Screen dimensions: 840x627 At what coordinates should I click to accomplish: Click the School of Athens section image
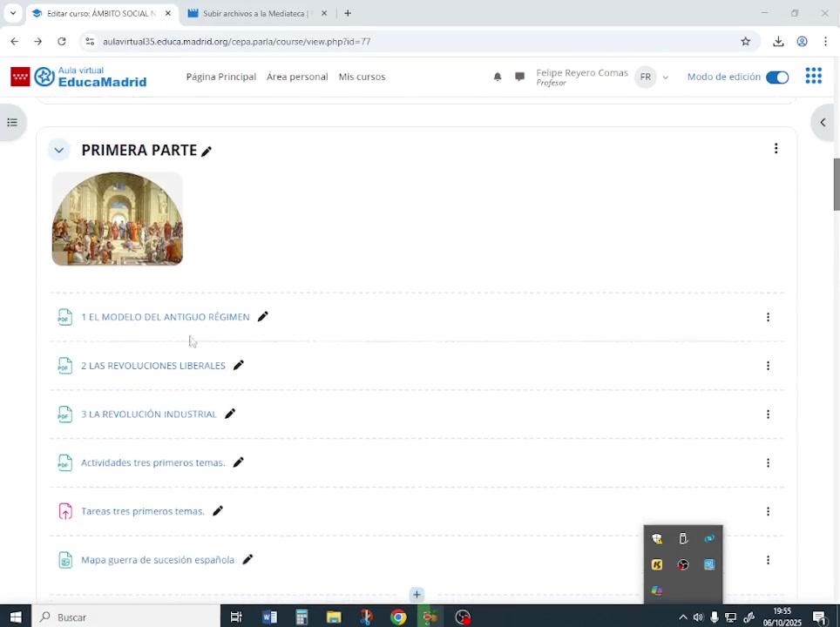118,219
